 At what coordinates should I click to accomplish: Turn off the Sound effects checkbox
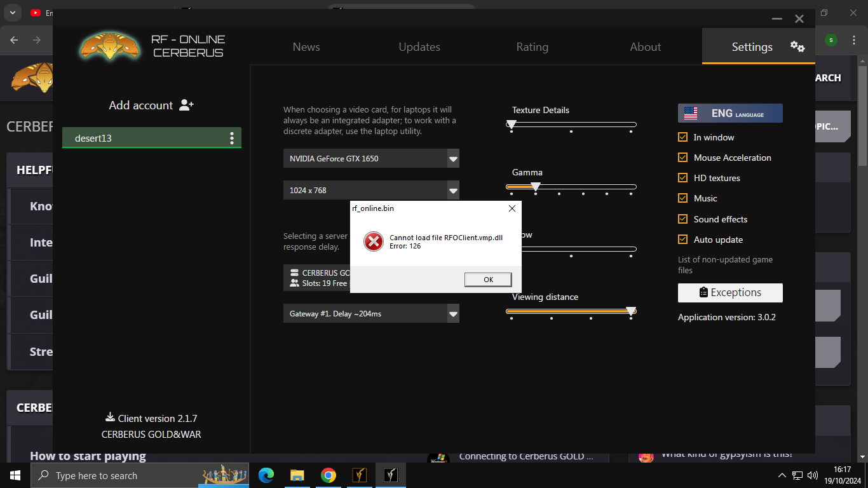pyautogui.click(x=683, y=219)
